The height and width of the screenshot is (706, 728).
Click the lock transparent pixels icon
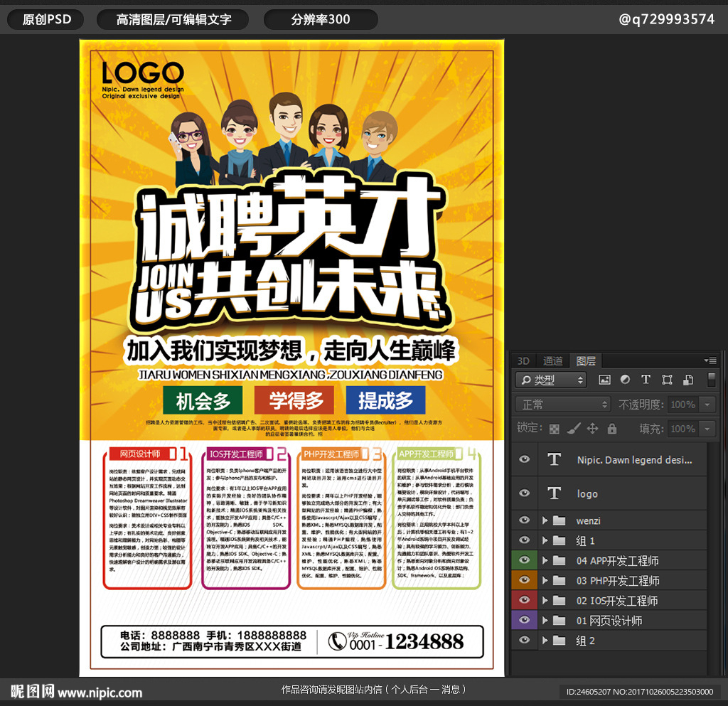pyautogui.click(x=555, y=429)
